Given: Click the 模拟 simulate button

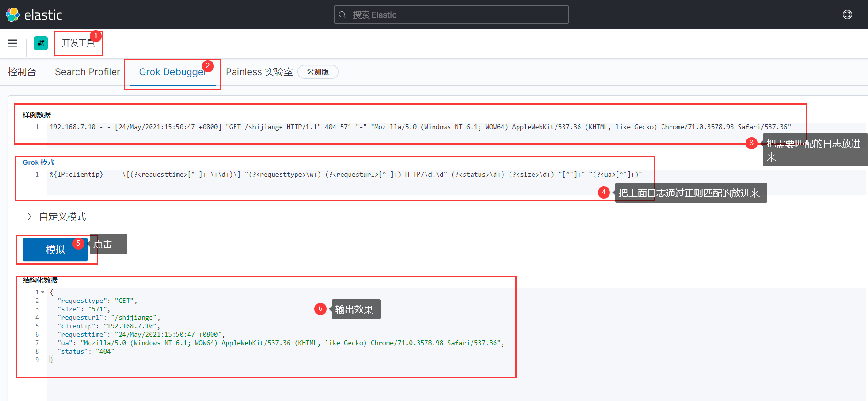Looking at the screenshot, I should pyautogui.click(x=55, y=249).
